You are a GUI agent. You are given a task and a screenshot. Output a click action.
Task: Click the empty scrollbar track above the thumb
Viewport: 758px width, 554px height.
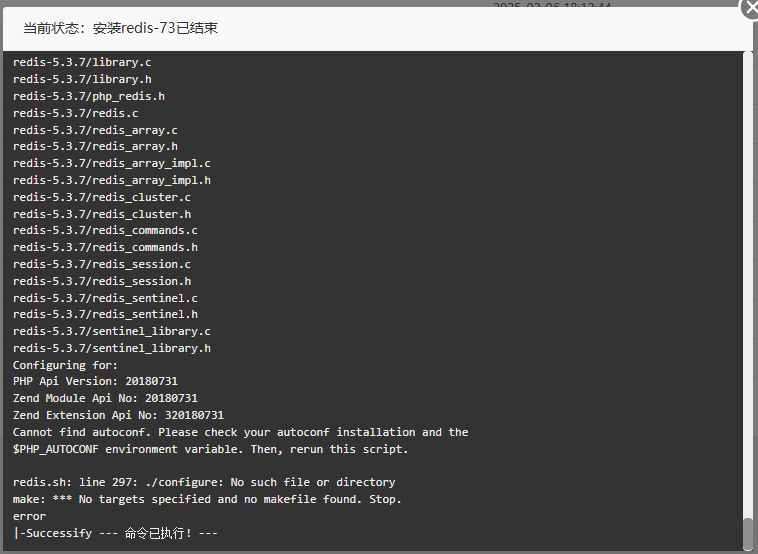[x=748, y=284]
